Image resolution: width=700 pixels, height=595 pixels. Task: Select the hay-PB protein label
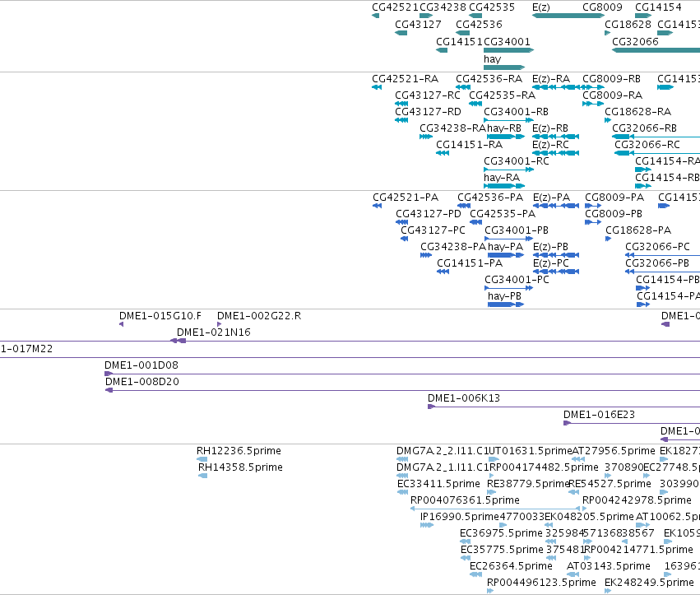tap(504, 296)
